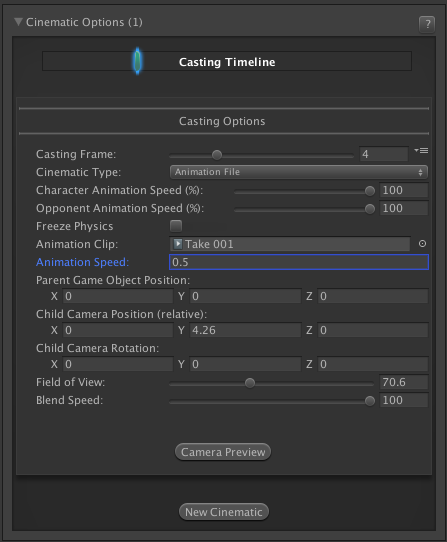This screenshot has height=542, width=447.
Task: Click the Field of View value box
Action: pyautogui.click(x=404, y=382)
